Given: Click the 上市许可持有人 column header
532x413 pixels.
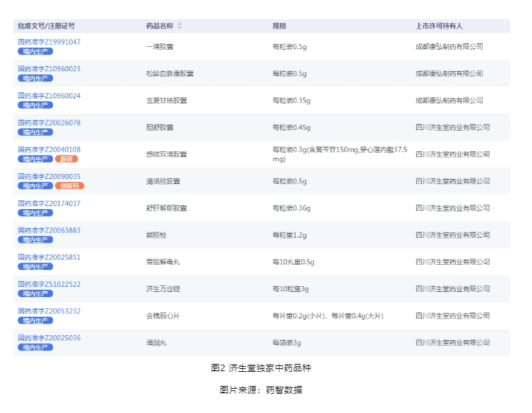Looking at the screenshot, I should (x=439, y=26).
